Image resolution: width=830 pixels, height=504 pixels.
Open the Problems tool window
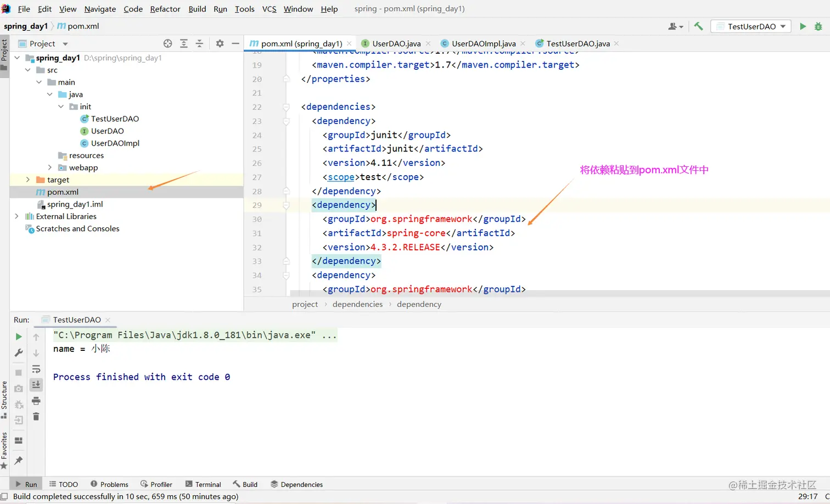tap(109, 484)
